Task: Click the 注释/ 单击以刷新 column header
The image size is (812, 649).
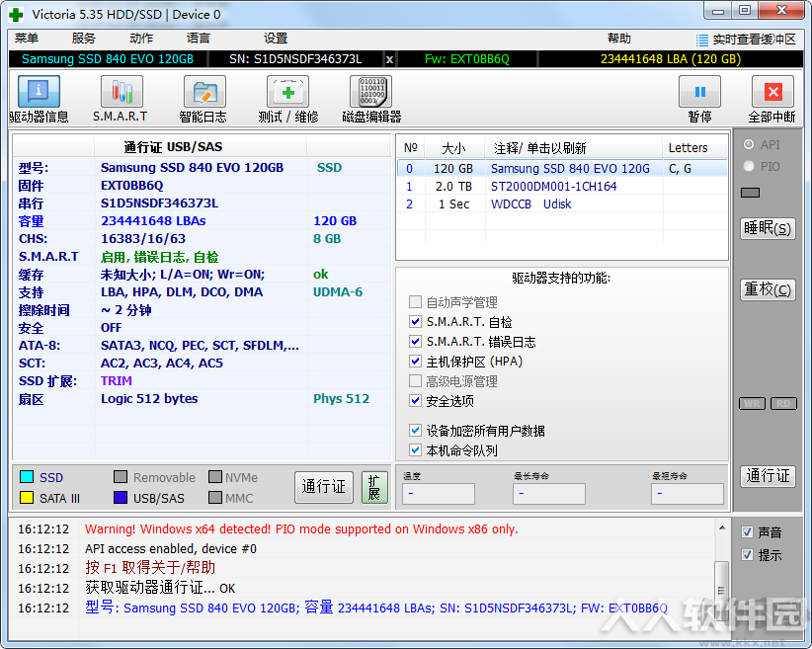Action: pyautogui.click(x=574, y=148)
